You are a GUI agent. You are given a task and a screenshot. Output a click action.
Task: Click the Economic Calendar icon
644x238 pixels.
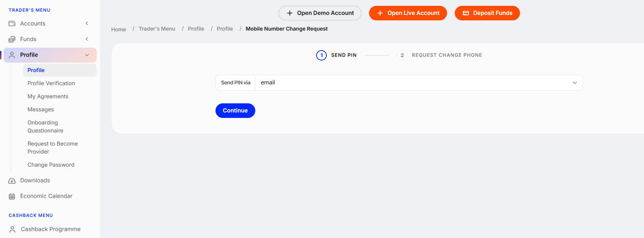tap(12, 197)
